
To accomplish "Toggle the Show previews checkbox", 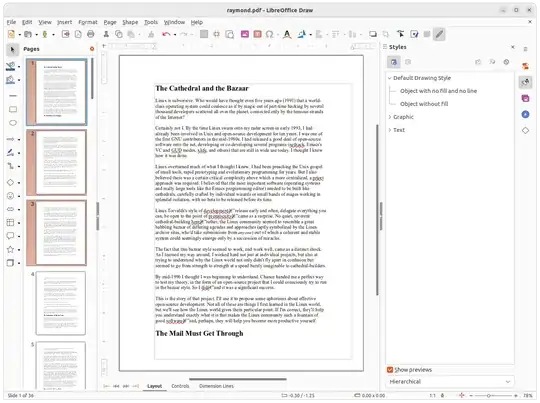I will point(390,370).
